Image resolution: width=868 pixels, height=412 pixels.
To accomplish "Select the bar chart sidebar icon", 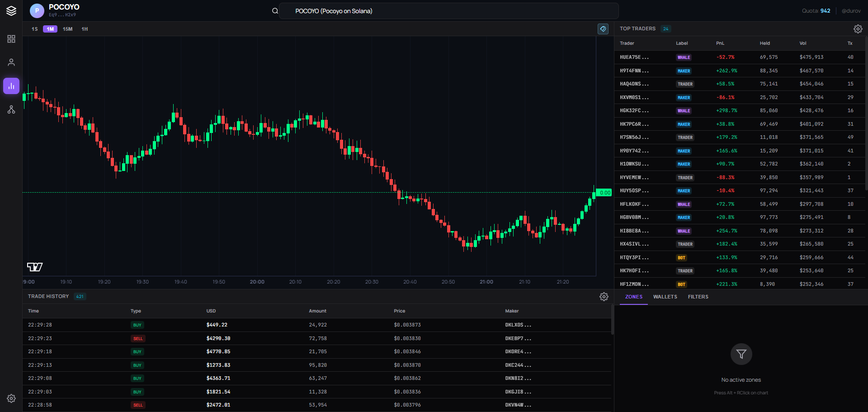I will (11, 86).
